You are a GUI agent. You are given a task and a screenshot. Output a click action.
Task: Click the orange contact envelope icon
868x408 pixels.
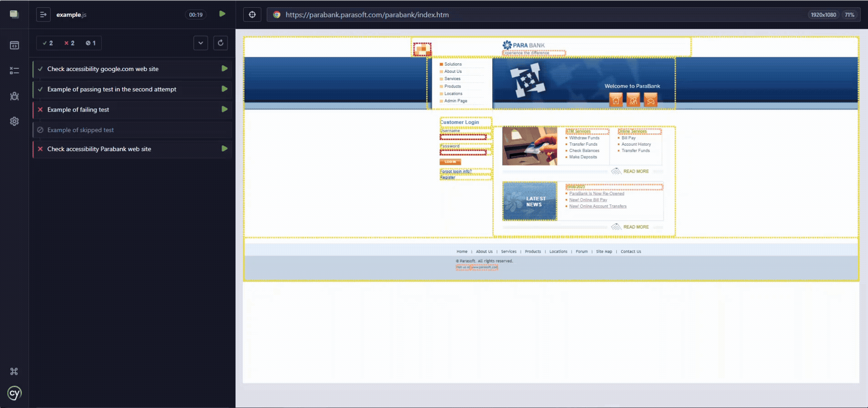650,100
